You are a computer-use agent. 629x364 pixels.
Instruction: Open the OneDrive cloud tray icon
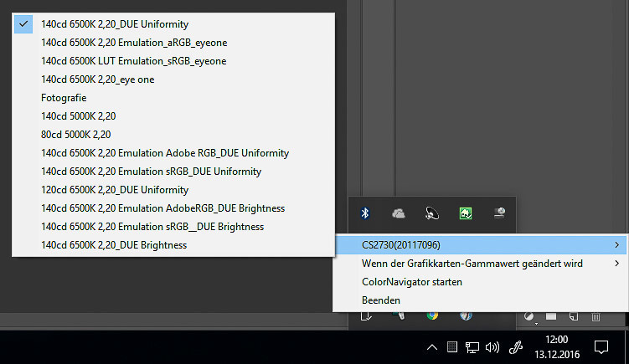pyautogui.click(x=399, y=213)
